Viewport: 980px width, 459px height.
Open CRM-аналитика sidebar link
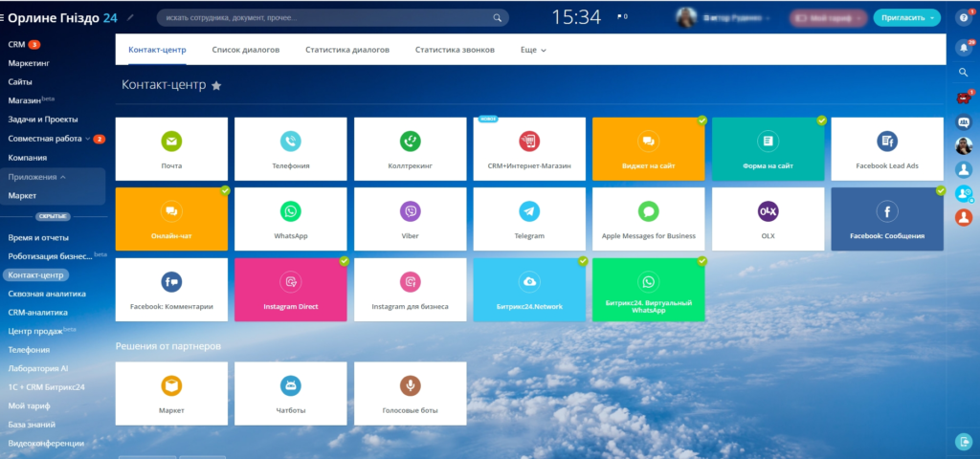(x=37, y=313)
